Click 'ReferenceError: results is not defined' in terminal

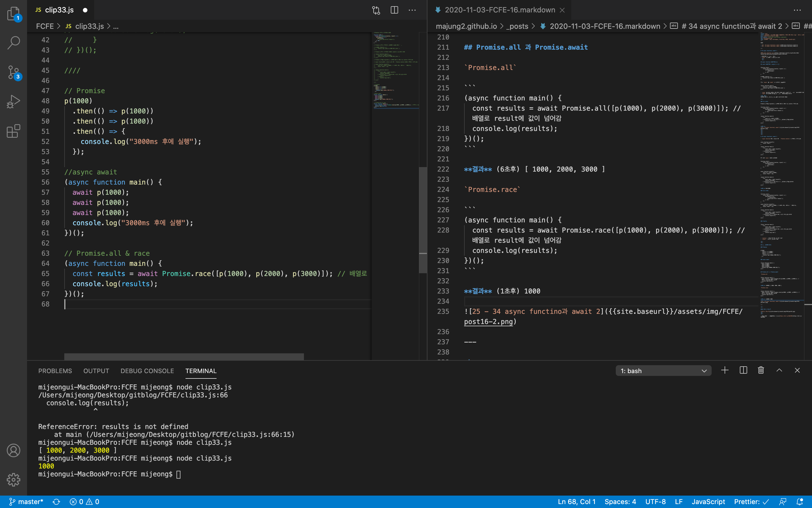coord(113,427)
